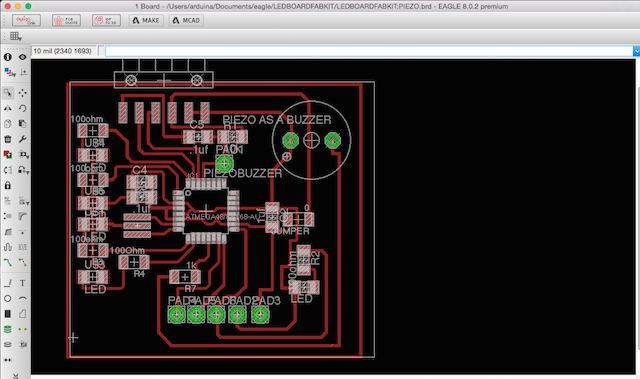
Task: Open the Value tool dropdown
Action: pyautogui.click(x=23, y=201)
